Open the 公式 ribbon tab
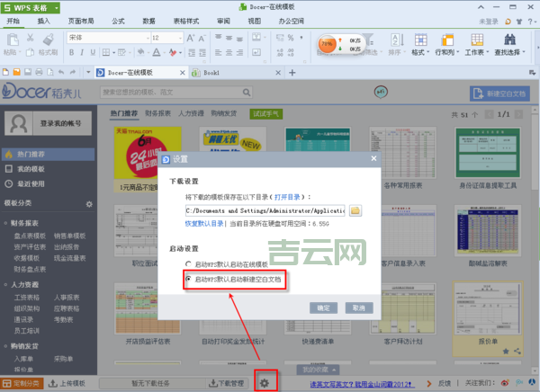 coord(118,21)
